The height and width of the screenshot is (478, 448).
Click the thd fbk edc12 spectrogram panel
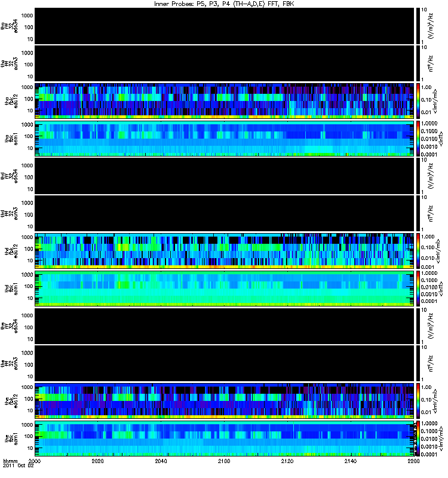(225, 251)
